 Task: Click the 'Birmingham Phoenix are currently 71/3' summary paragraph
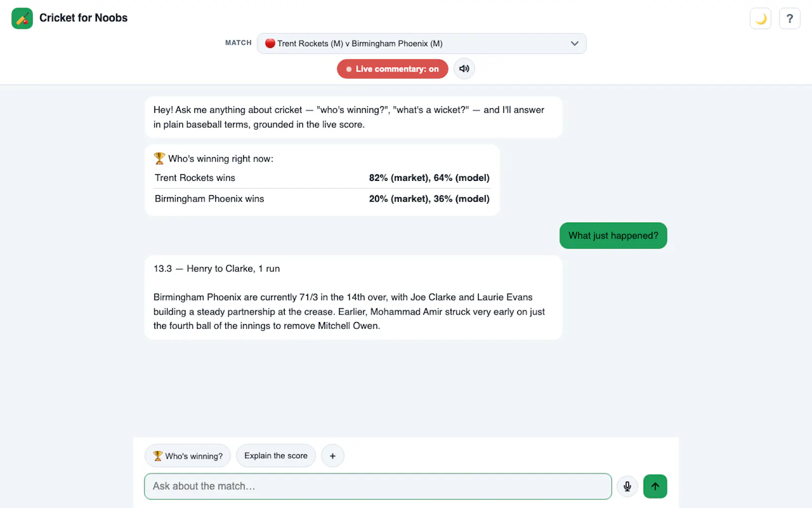(x=349, y=311)
